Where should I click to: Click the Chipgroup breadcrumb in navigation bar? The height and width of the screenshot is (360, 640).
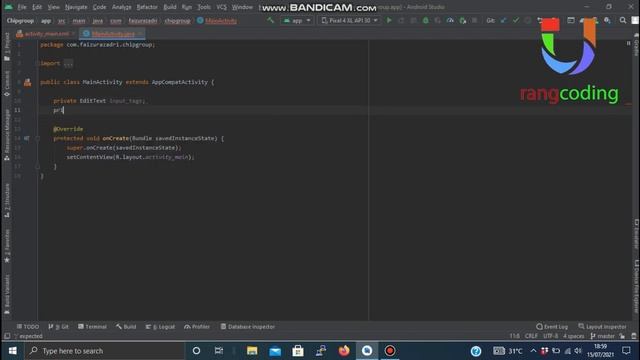coord(20,20)
